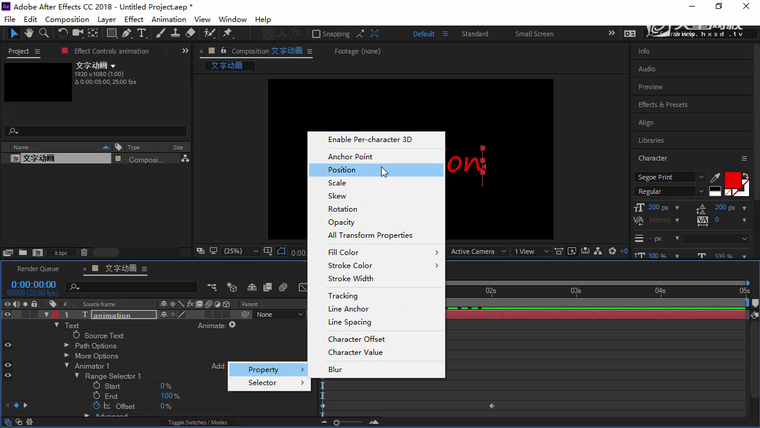The image size is (760, 428).
Task: Click Toggle Switches / Modes button
Action: [196, 423]
